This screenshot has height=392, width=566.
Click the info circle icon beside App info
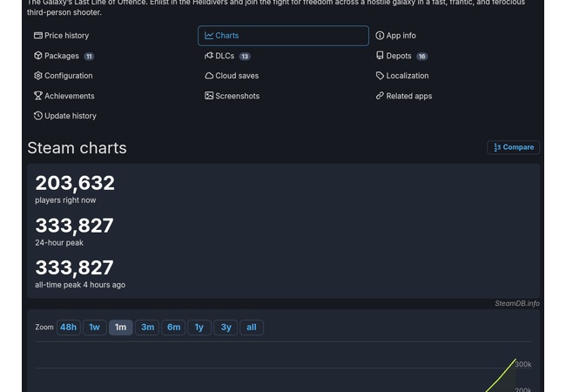click(380, 36)
